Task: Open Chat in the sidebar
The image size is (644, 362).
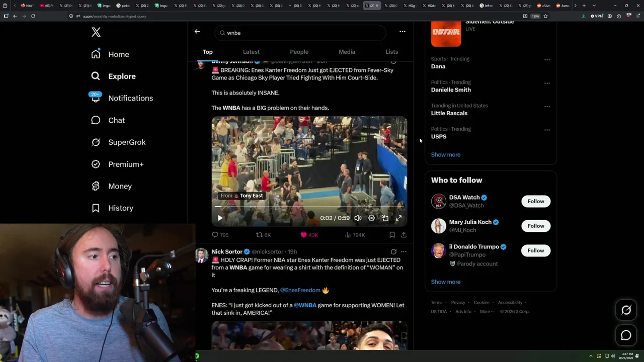Action: tap(108, 120)
